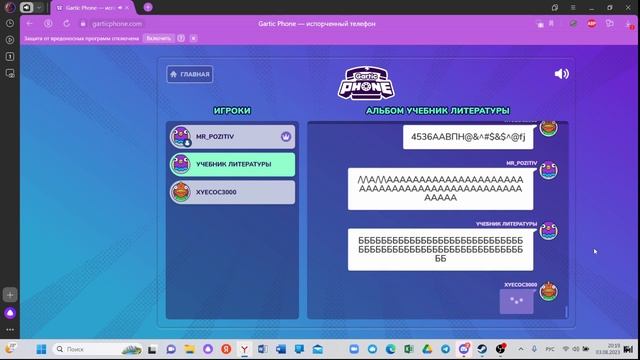
Task: Select player XYECOC3000 in the players list
Action: pyautogui.click(x=232, y=192)
